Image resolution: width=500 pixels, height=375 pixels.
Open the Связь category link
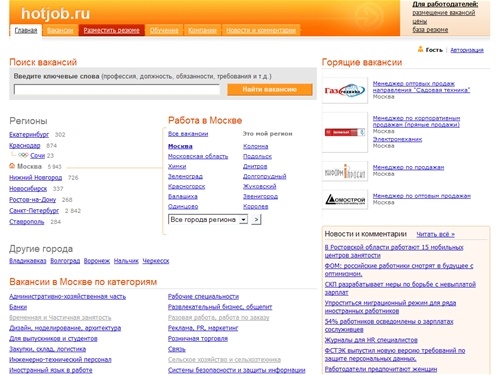(177, 349)
